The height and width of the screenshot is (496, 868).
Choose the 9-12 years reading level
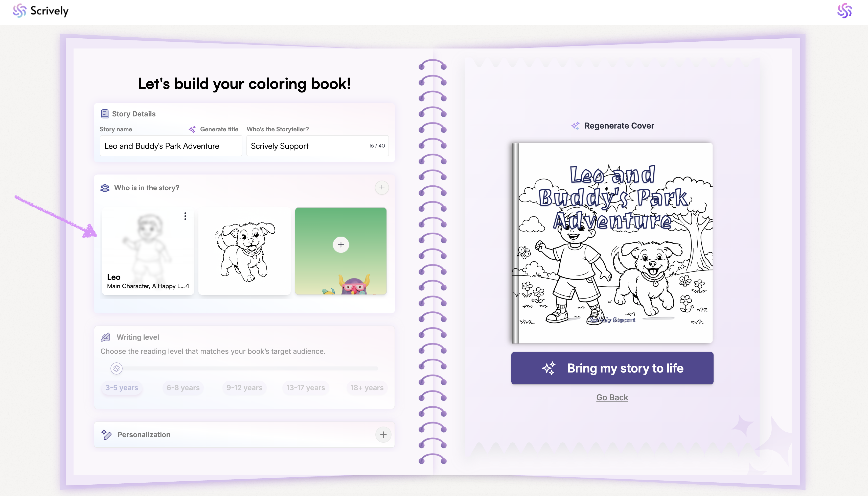(244, 388)
